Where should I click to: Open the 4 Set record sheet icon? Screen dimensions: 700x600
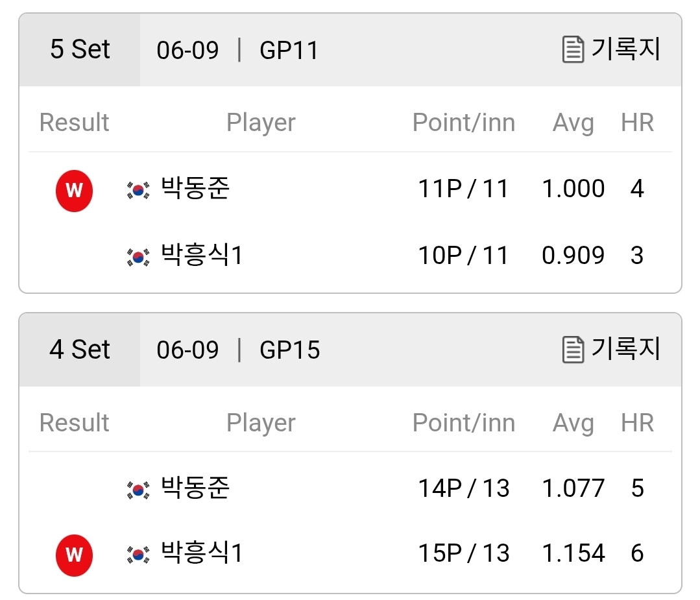point(573,349)
